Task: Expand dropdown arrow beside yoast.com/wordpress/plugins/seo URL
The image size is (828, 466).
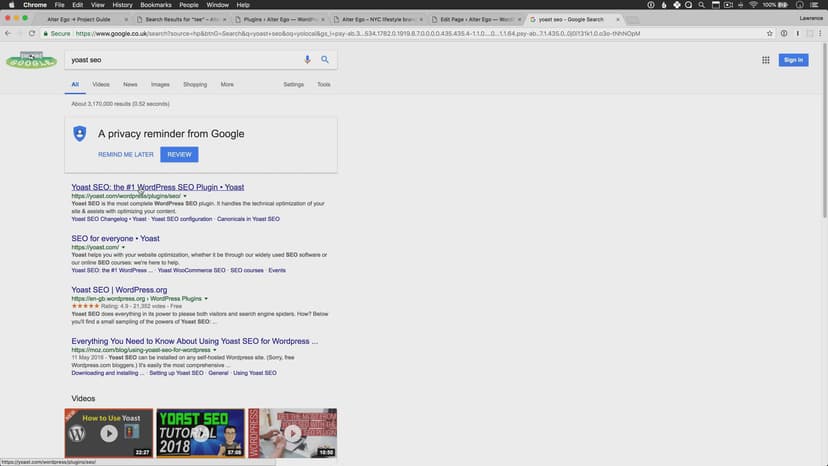Action: point(185,196)
